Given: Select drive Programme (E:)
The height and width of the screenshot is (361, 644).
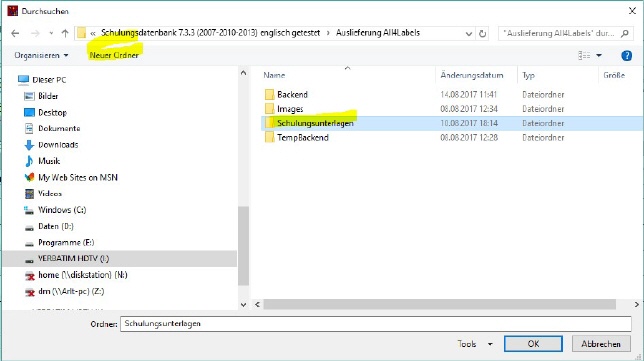Looking at the screenshot, I should click(66, 242).
